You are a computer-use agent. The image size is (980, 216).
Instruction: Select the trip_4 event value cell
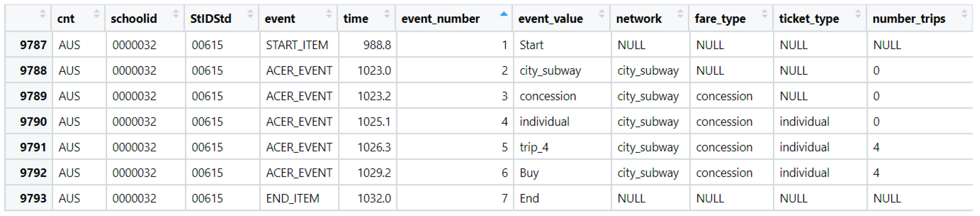[534, 147]
